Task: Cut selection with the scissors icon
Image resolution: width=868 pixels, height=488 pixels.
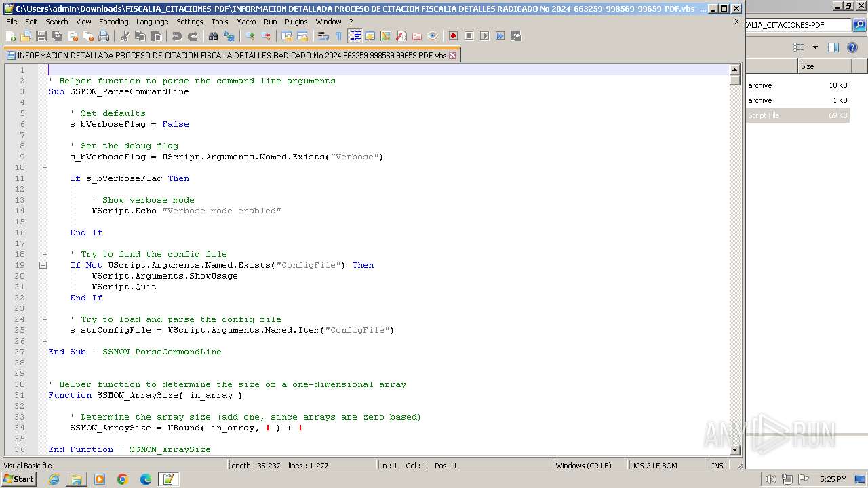Action: point(124,36)
